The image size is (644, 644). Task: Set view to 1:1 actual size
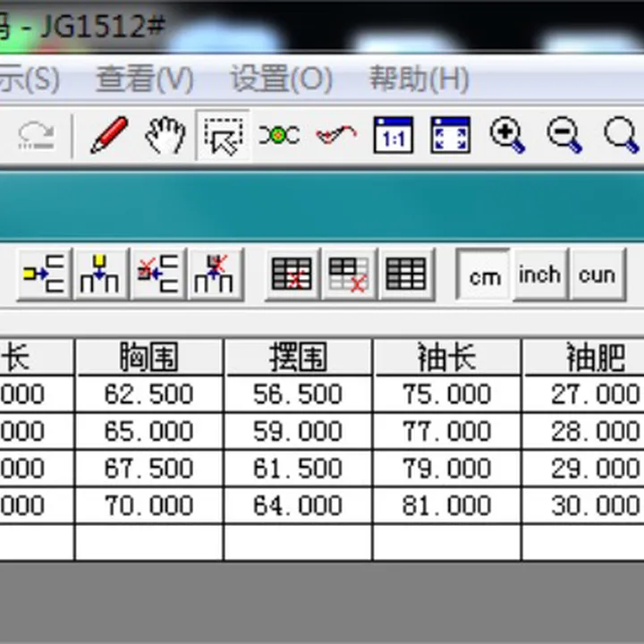click(x=393, y=136)
